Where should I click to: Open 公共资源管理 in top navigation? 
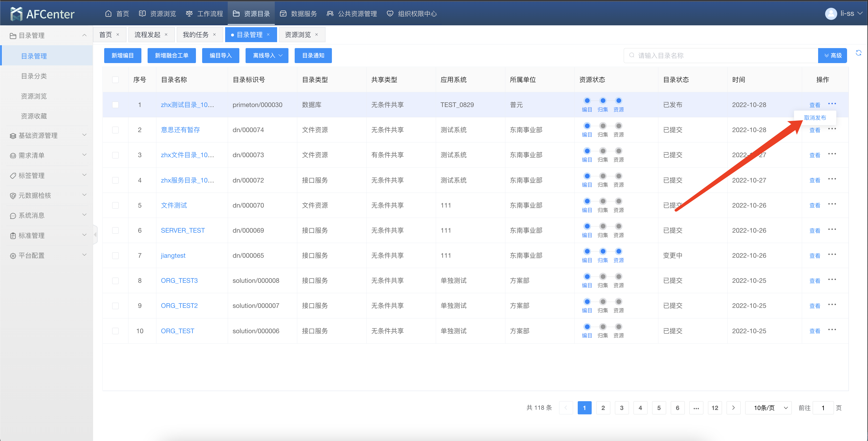pos(352,14)
